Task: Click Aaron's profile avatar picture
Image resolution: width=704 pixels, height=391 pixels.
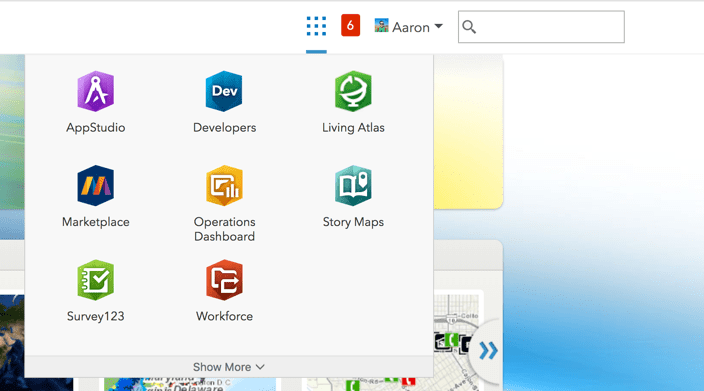Action: 381,26
